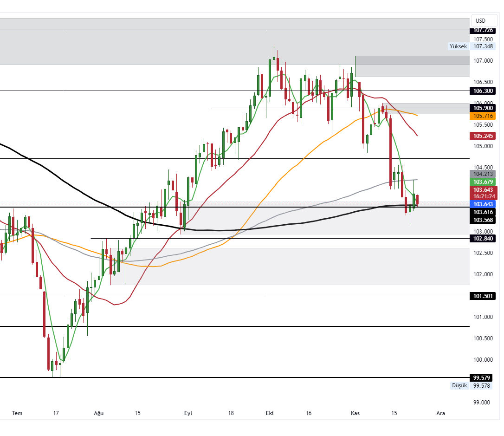Click the gray moving average label 104.213
Image resolution: width=504 pixels, height=436 pixels.
click(483, 175)
